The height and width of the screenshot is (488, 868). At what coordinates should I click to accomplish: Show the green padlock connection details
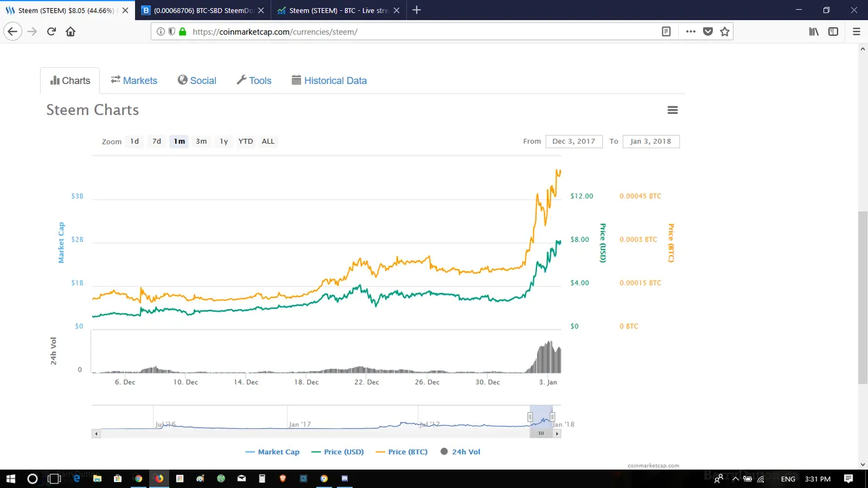pos(182,31)
